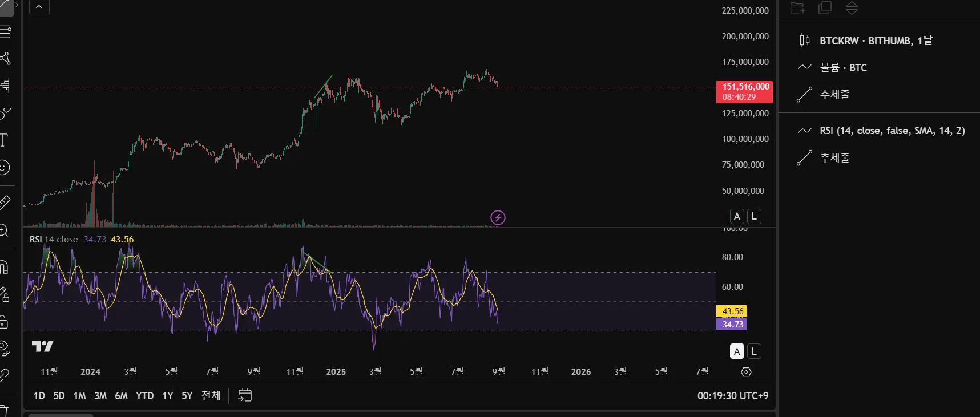Select the RSI indicator in object tree
This screenshot has width=980, height=417.
click(x=892, y=131)
